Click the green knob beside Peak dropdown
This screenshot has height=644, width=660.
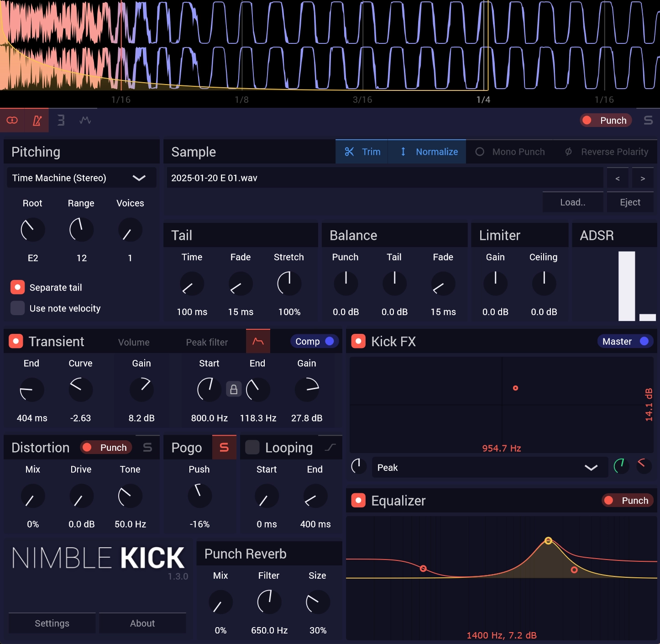coord(621,466)
